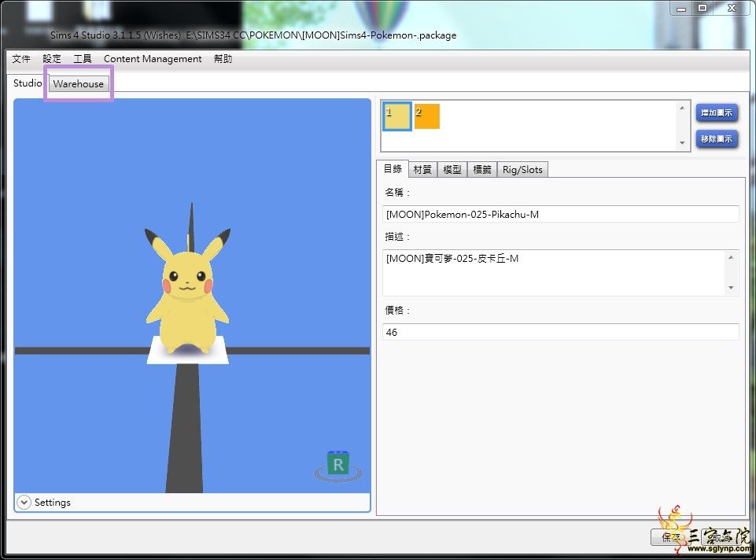Select yellow swatch number 1
The image size is (756, 560).
click(397, 116)
